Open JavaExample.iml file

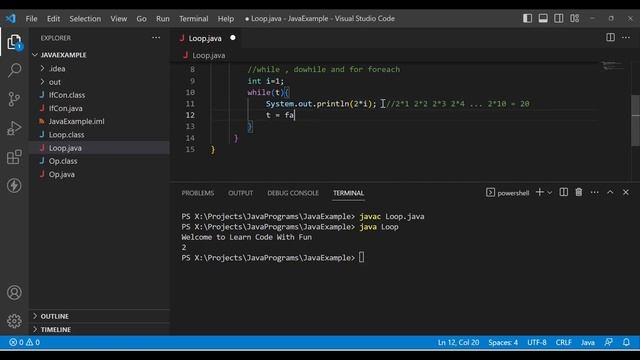click(x=99, y=121)
